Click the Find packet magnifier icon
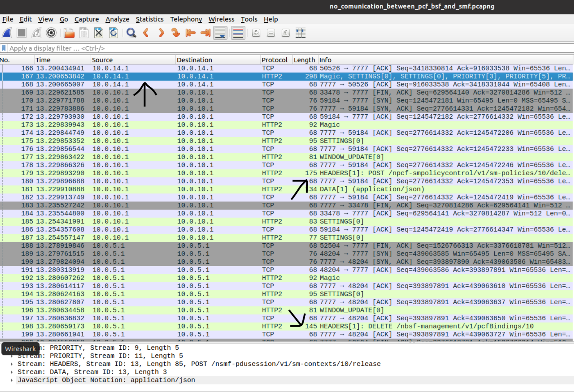Viewport: 574px width, 392px height. pyautogui.click(x=131, y=33)
